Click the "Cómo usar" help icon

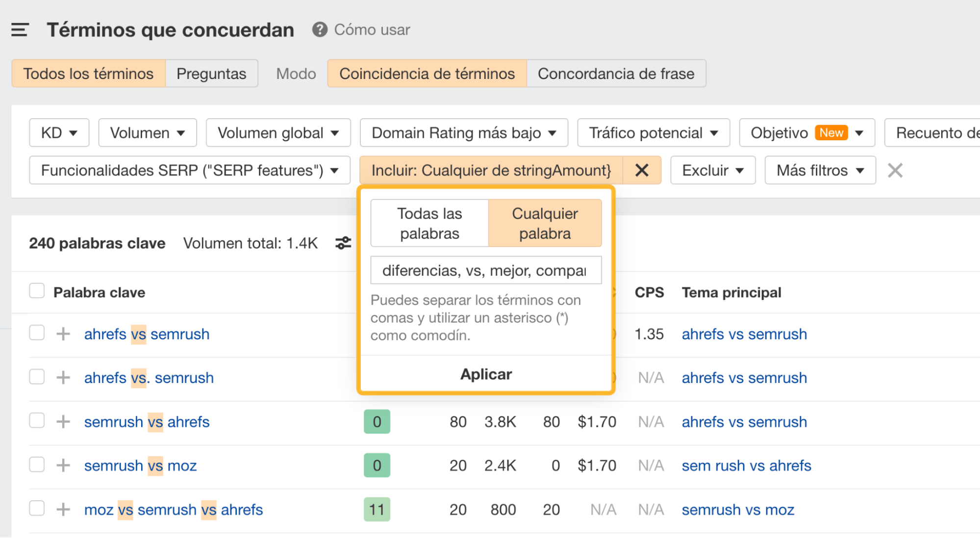tap(319, 29)
